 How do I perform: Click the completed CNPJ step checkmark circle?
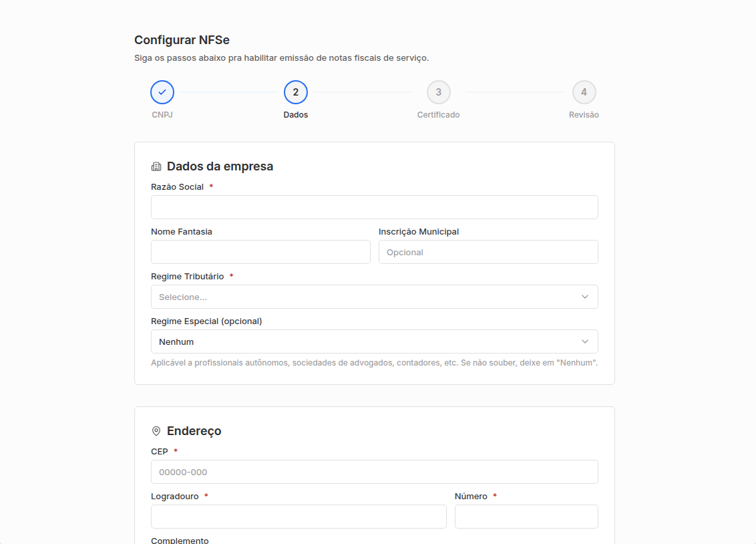click(162, 92)
